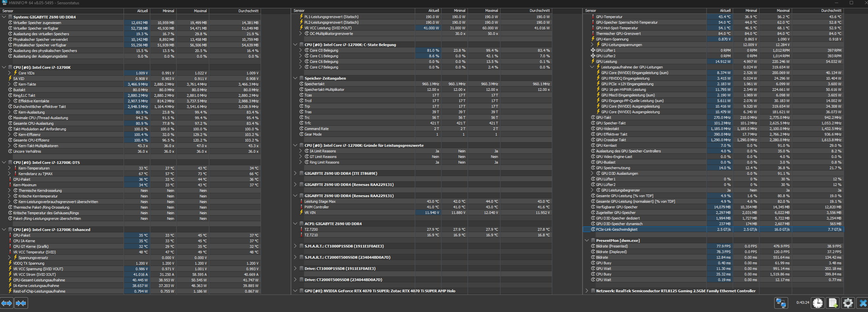Click the shrink layout arrows button
This screenshot has height=312, width=868.
click(21, 303)
